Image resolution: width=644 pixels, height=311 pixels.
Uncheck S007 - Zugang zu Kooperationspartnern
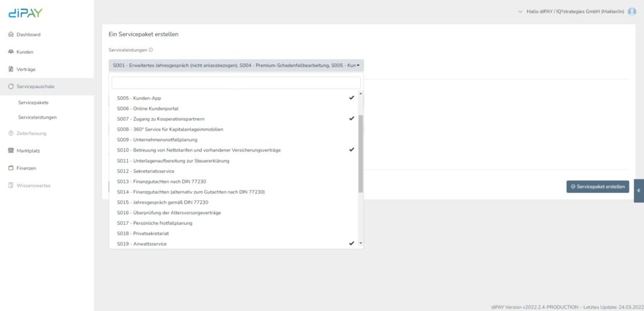235,119
